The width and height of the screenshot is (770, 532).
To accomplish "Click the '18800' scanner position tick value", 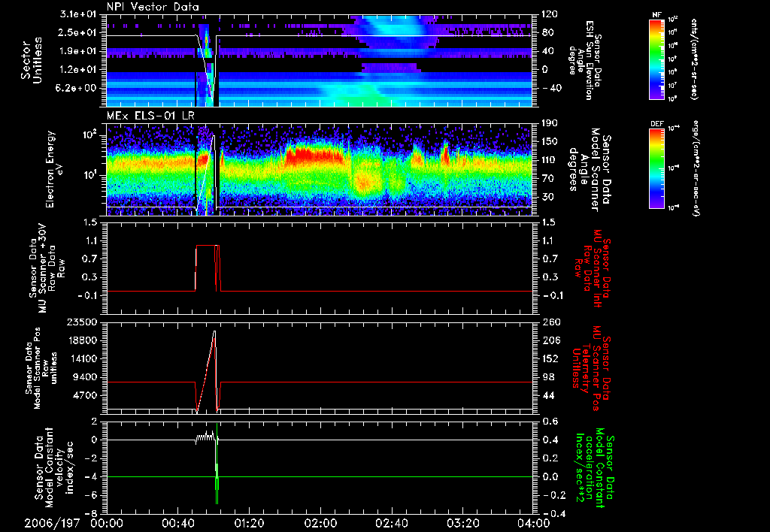I will (82, 340).
